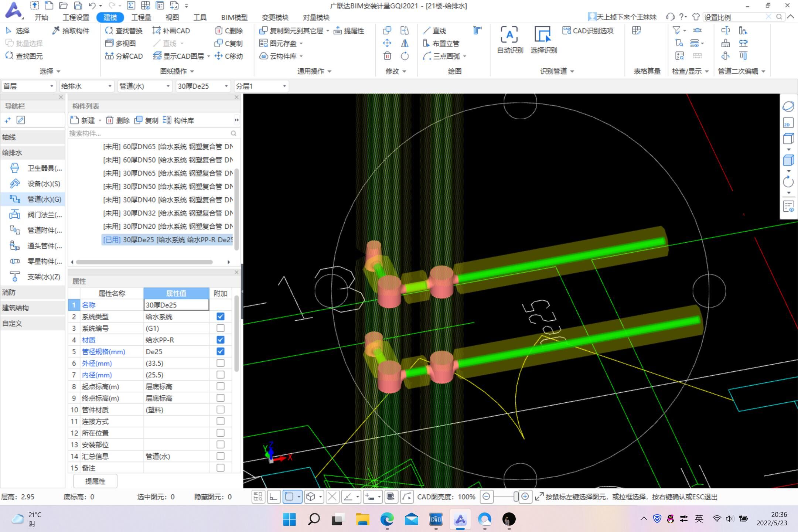The width and height of the screenshot is (798, 532).
Task: Select 阀门法兰 in navigation bar
Action: pos(33,215)
